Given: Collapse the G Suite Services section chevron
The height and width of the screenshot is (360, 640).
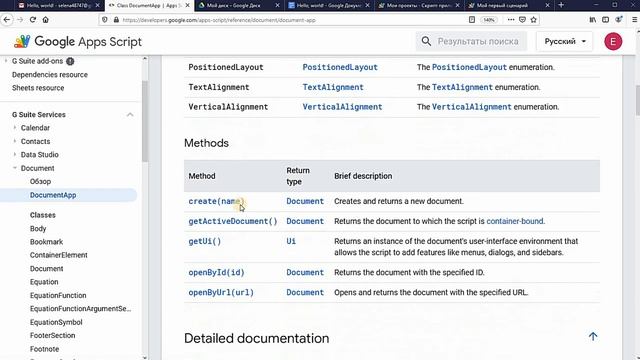Looking at the screenshot, I should click(130, 115).
